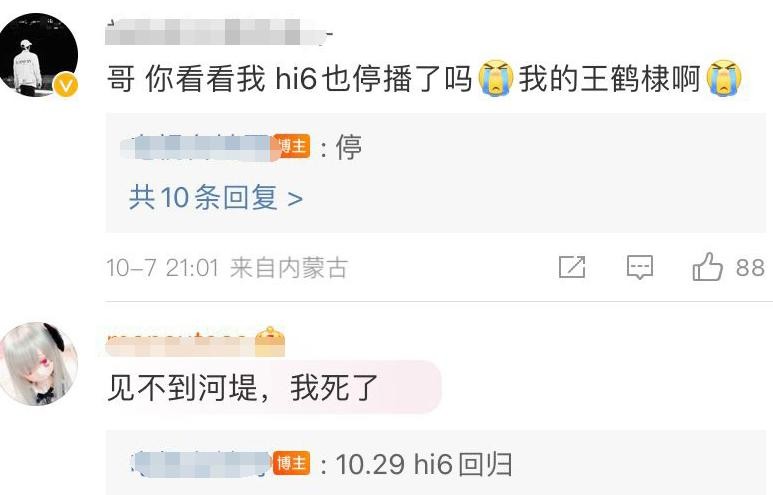The image size is (773, 495).
Task: Tap the crown badge beside second username
Action: point(270,341)
